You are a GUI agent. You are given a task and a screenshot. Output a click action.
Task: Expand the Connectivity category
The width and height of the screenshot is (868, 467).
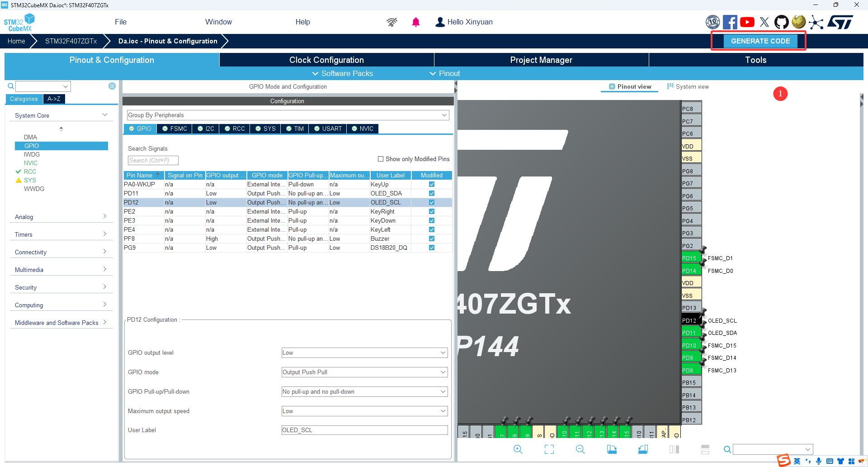click(x=61, y=252)
